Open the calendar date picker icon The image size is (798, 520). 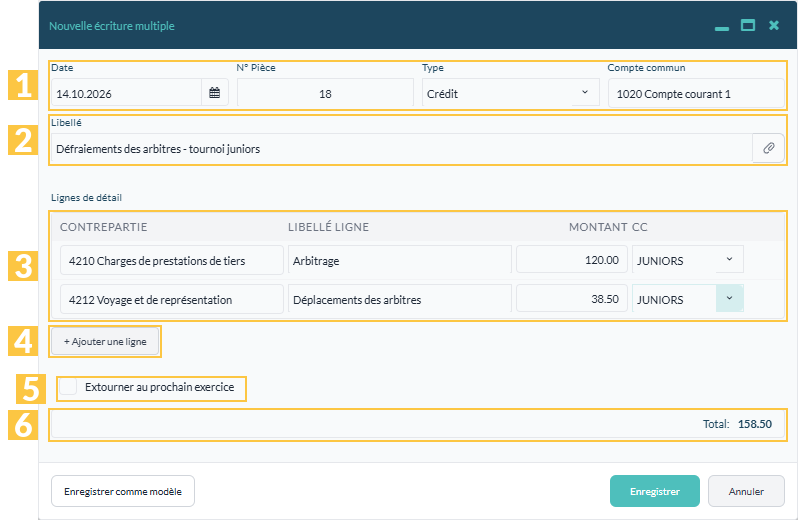pyautogui.click(x=215, y=93)
